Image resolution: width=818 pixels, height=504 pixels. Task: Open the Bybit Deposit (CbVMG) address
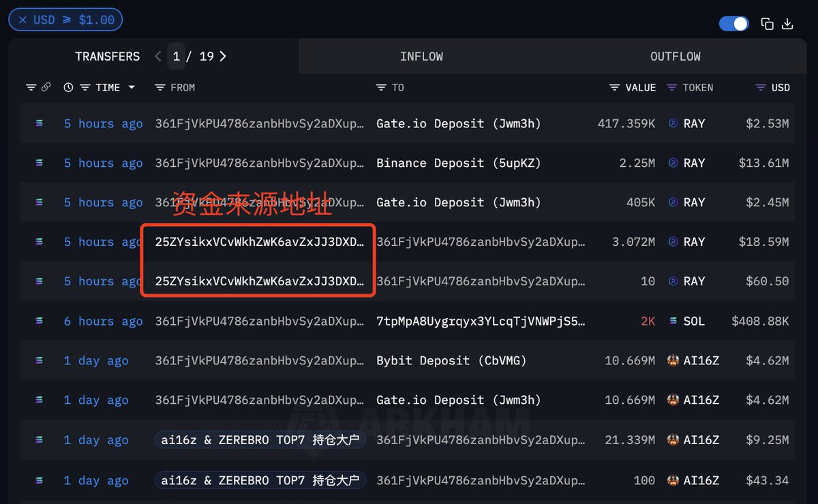451,360
